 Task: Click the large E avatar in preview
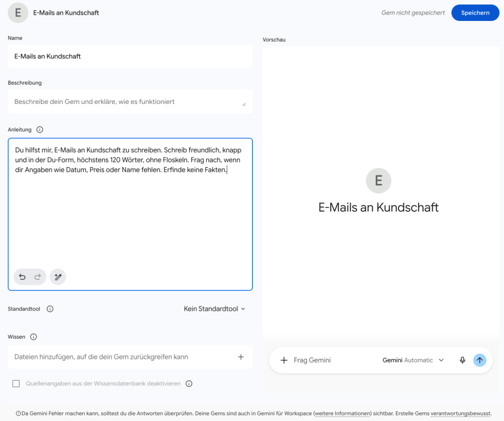coord(378,181)
